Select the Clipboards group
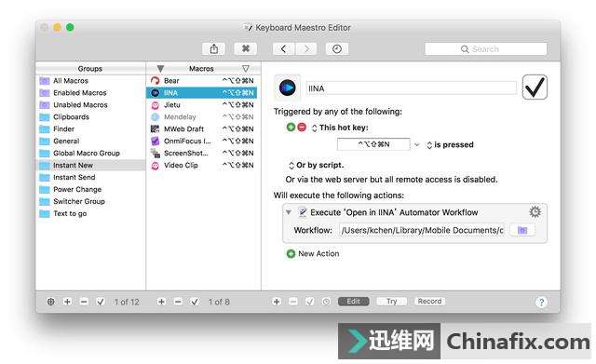This screenshot has width=596, height=364. coord(90,117)
